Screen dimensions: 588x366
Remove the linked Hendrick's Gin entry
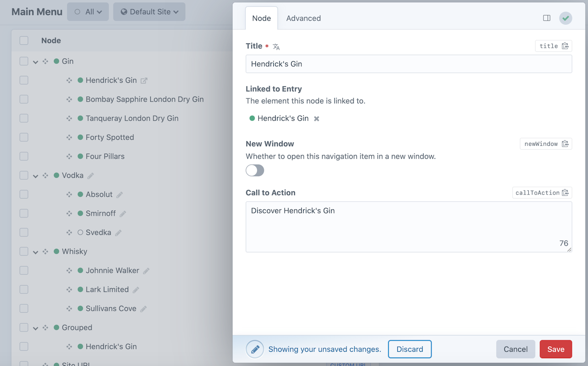pos(317,119)
